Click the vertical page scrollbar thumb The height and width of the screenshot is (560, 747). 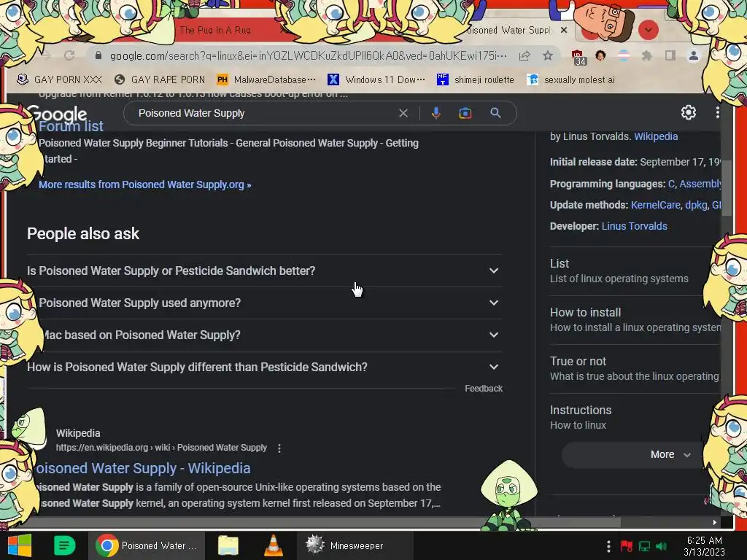[726, 188]
